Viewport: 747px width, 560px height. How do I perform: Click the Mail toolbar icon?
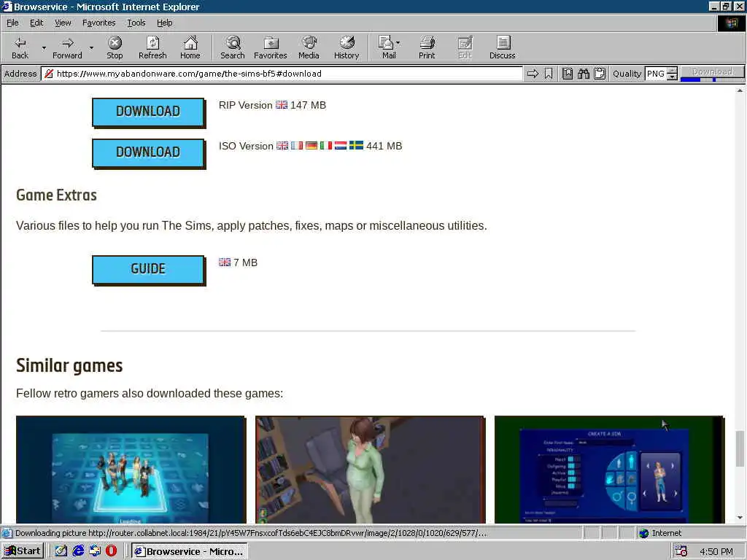[x=387, y=47]
